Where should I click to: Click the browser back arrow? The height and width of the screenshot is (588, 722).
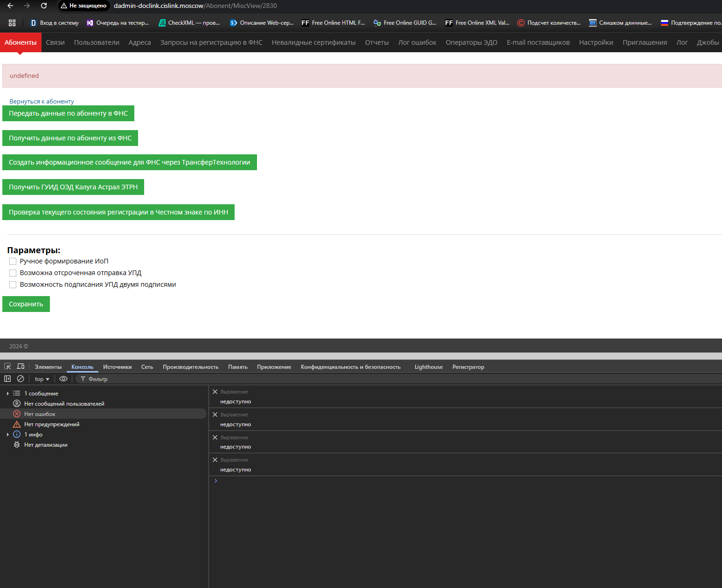pos(10,6)
